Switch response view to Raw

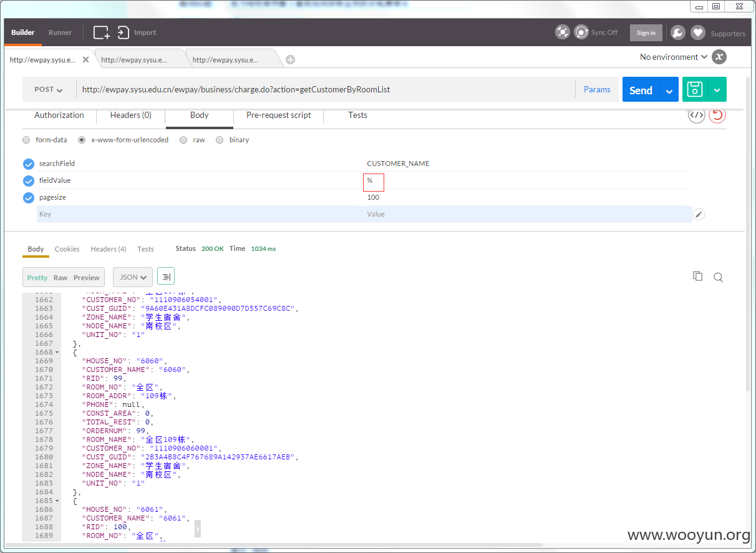click(x=61, y=278)
